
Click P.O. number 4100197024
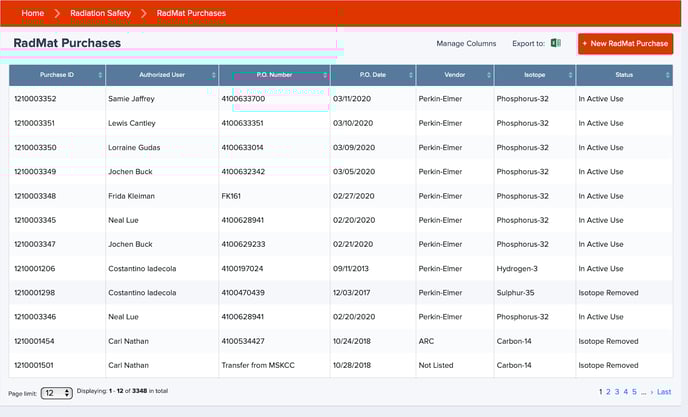[x=242, y=269]
